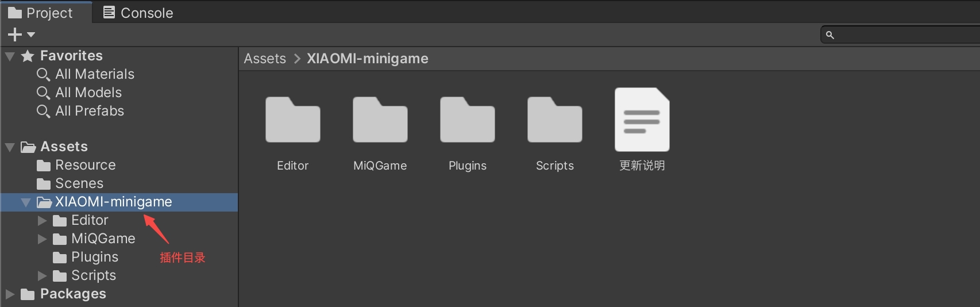The image size is (980, 307).
Task: Collapse the Favorites section arrow
Action: pyautogui.click(x=10, y=56)
